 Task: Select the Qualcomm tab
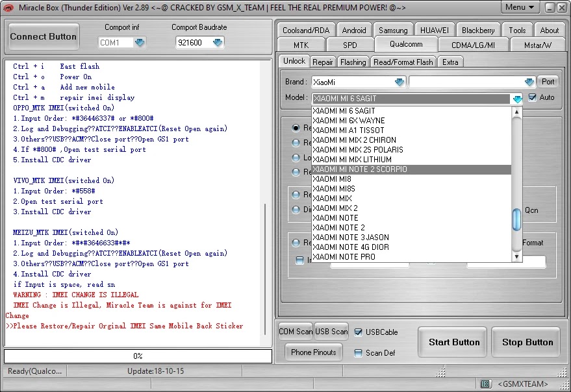pyautogui.click(x=406, y=44)
